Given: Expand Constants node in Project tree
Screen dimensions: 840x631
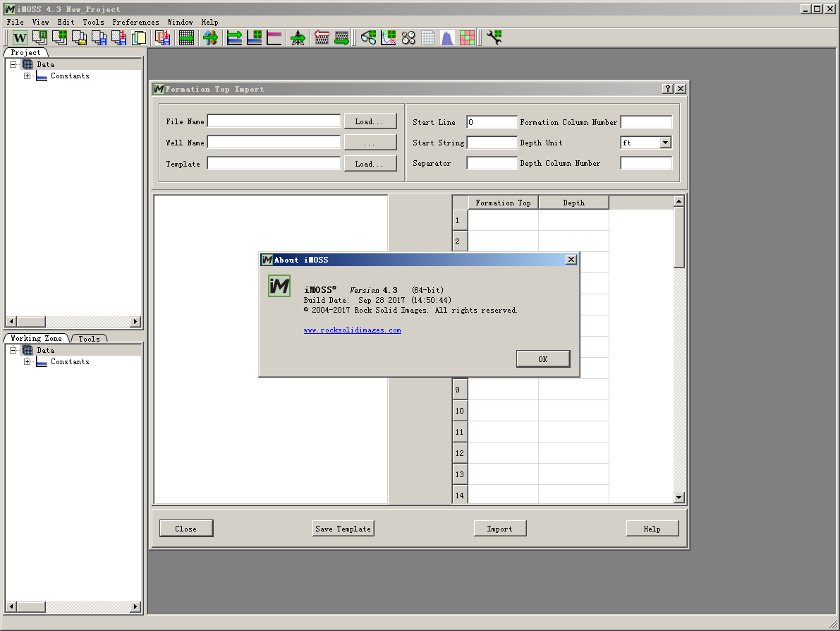Looking at the screenshot, I should point(28,76).
